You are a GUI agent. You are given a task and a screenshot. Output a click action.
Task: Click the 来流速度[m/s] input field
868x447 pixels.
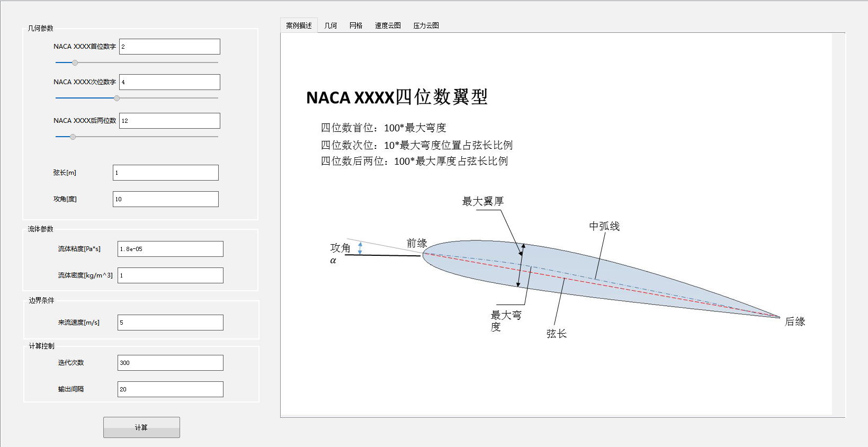170,323
